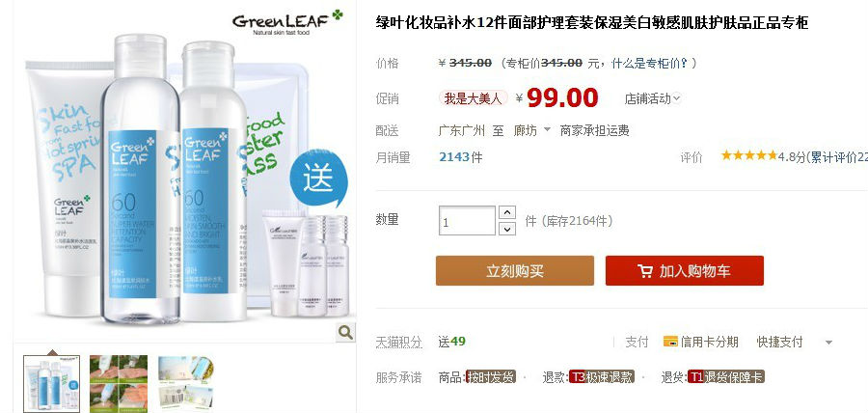
Task: Click the GreenLEAF brand logo
Action: point(287,22)
